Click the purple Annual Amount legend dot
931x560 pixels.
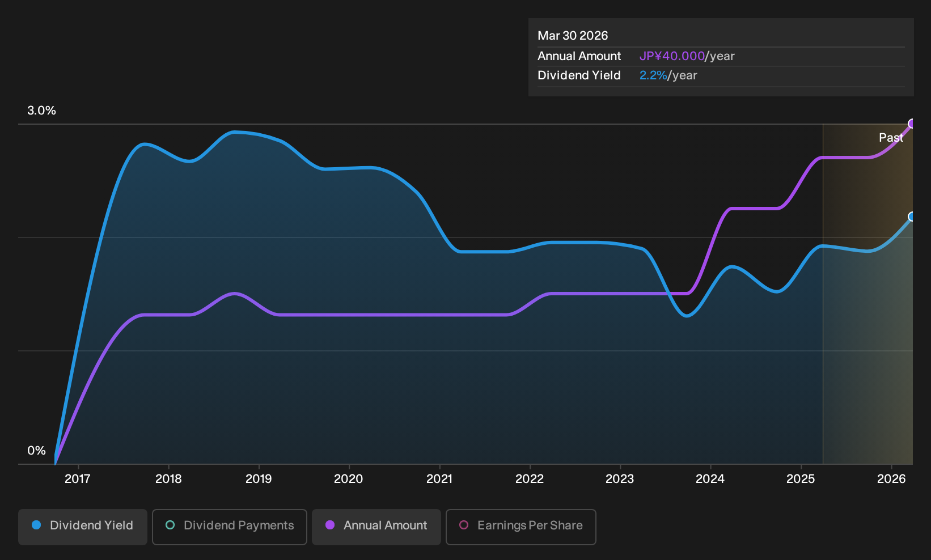330,525
